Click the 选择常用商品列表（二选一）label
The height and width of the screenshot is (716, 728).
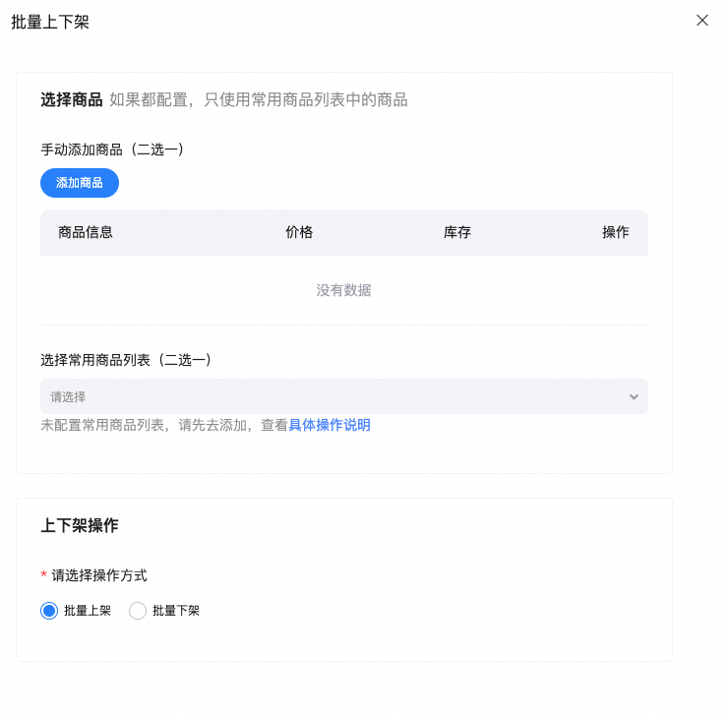tap(126, 360)
